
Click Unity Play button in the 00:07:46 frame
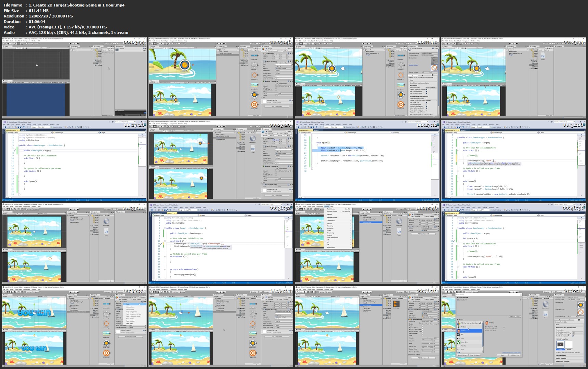point(218,44)
